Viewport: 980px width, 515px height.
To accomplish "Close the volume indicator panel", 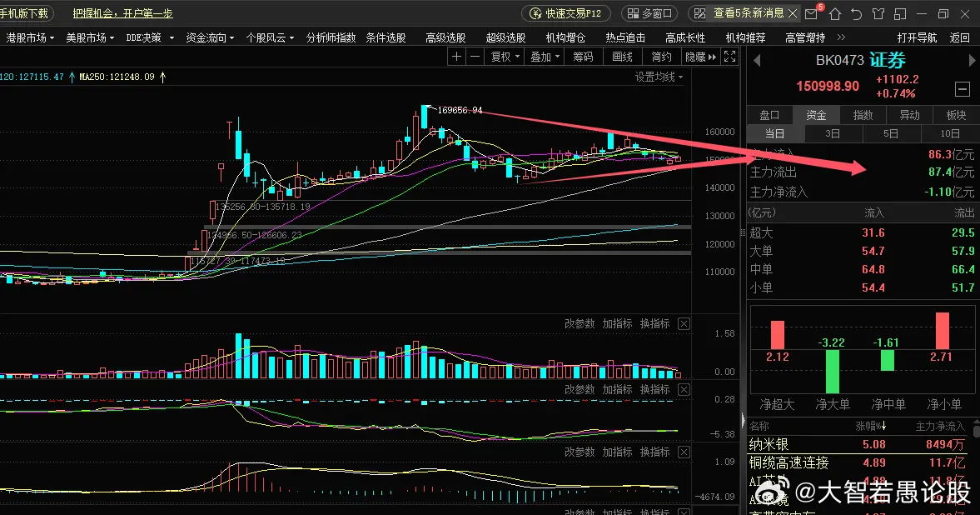I will (x=684, y=323).
